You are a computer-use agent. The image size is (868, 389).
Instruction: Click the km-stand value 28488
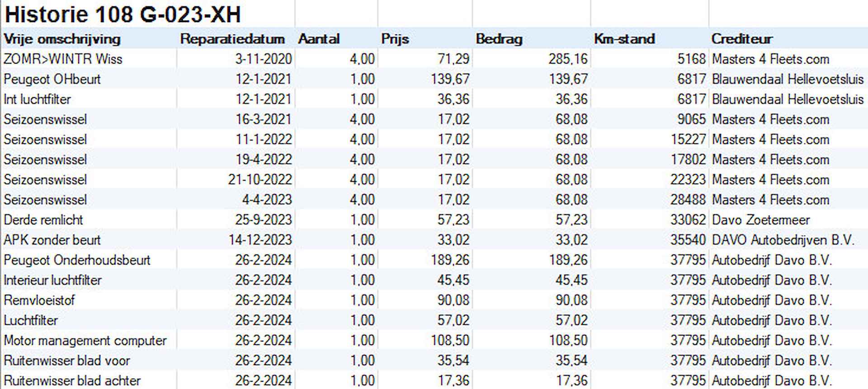[x=688, y=200]
